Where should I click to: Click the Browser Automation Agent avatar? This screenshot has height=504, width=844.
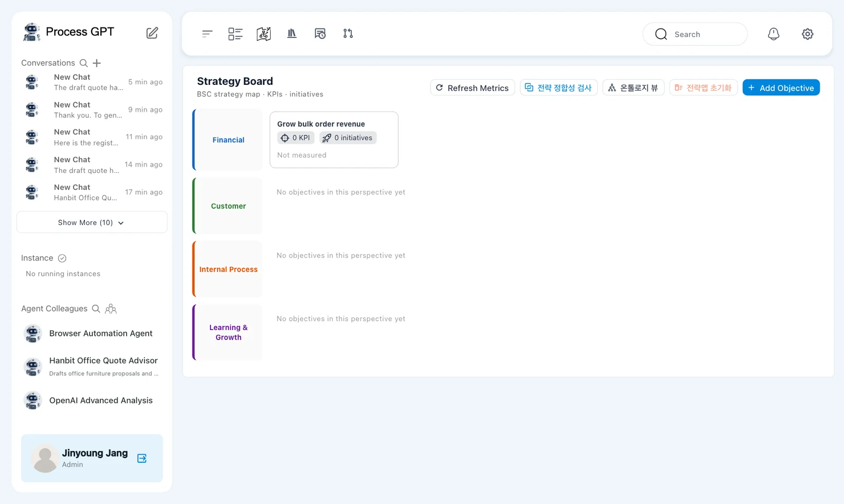33,333
